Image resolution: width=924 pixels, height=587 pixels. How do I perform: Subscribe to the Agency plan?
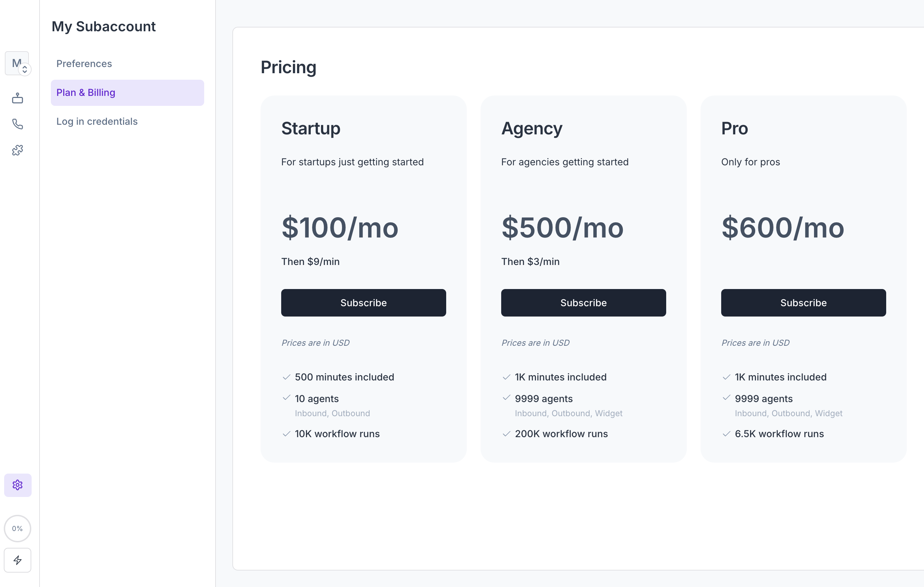pyautogui.click(x=583, y=303)
